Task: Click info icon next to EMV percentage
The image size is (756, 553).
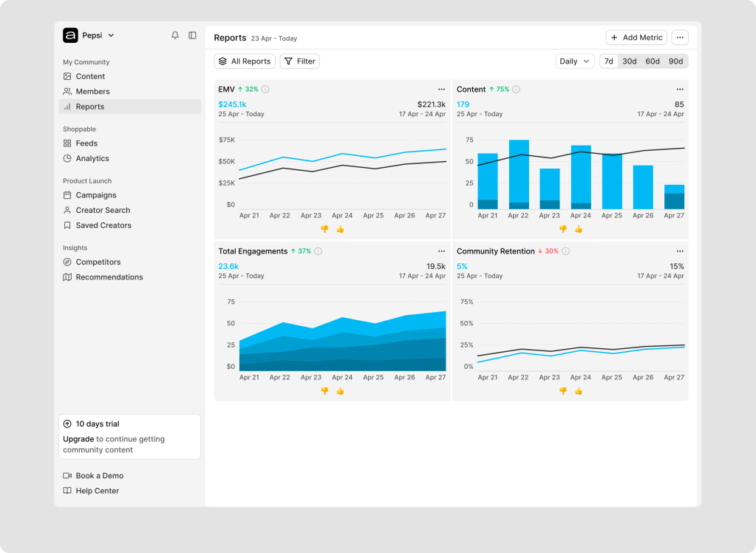Action: click(265, 89)
